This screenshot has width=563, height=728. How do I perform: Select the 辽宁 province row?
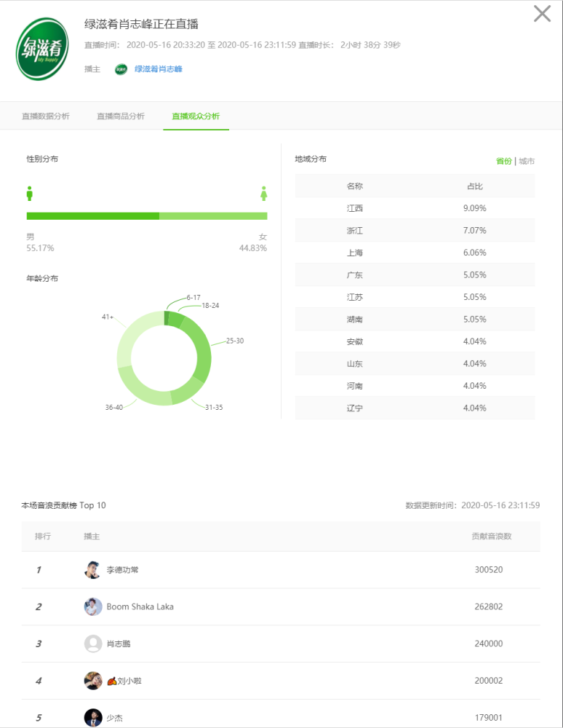(415, 408)
